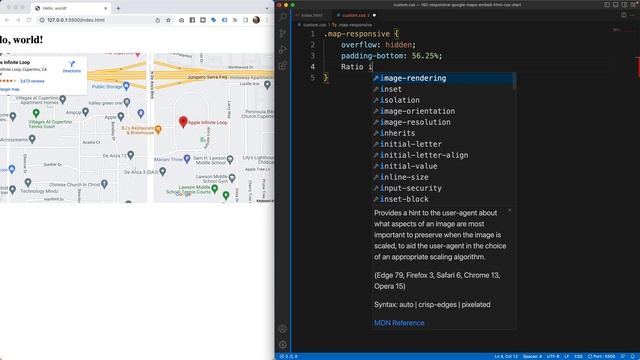Click notifications bell in status bar
This screenshot has width=640, height=360.
[633, 356]
